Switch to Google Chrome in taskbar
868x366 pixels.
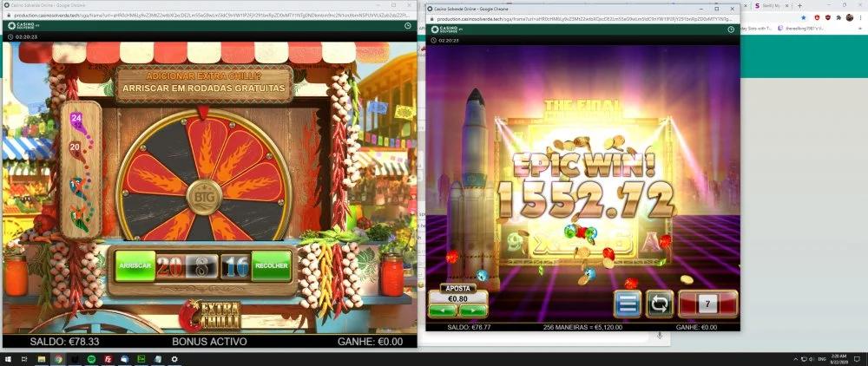(x=57, y=359)
